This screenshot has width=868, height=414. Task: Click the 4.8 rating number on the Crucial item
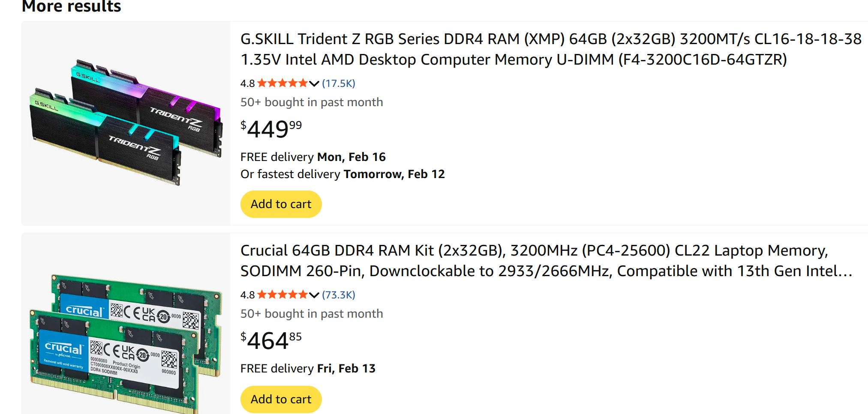point(247,294)
